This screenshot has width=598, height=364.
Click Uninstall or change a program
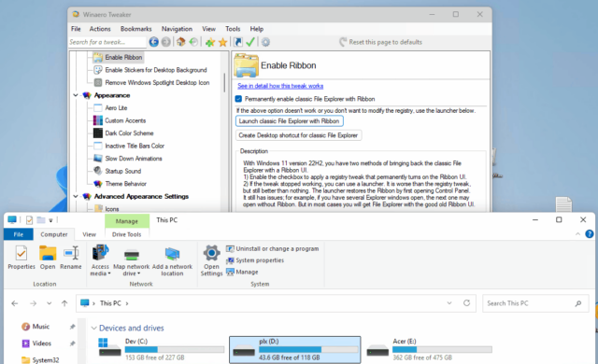(272, 248)
